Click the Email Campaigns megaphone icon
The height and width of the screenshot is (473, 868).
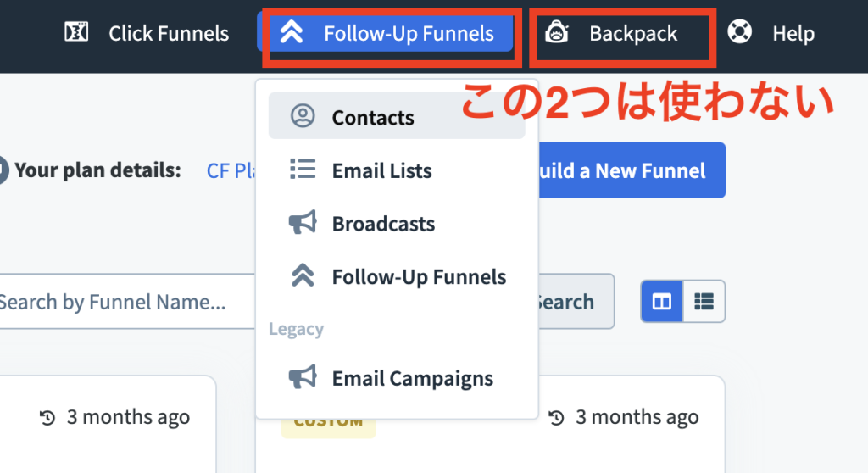(x=303, y=376)
